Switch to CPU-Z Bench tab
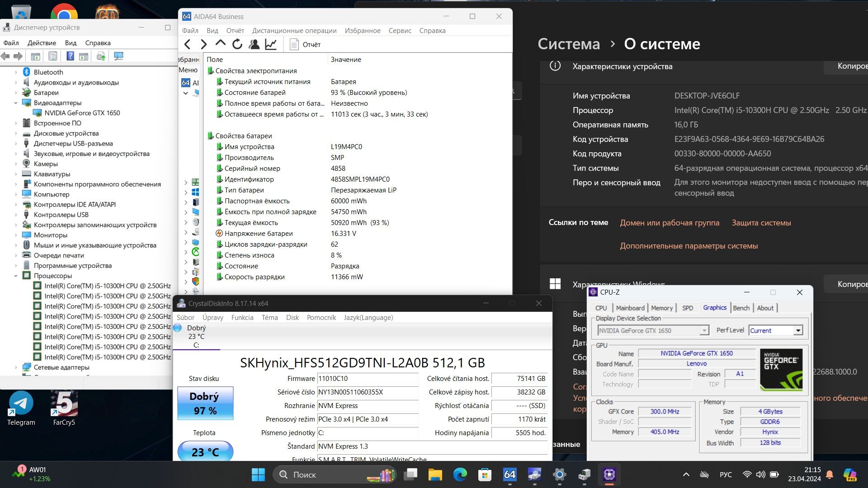Screen dimensions: 868x488 [x=741, y=308]
